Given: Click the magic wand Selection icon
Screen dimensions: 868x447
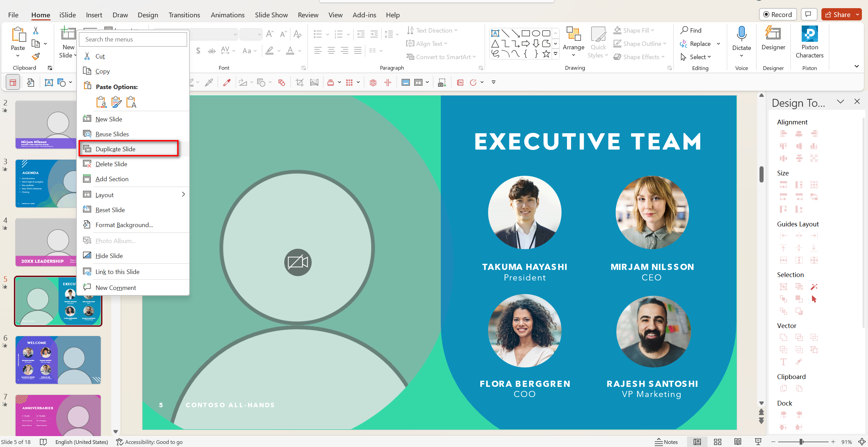Looking at the screenshot, I should (x=814, y=287).
